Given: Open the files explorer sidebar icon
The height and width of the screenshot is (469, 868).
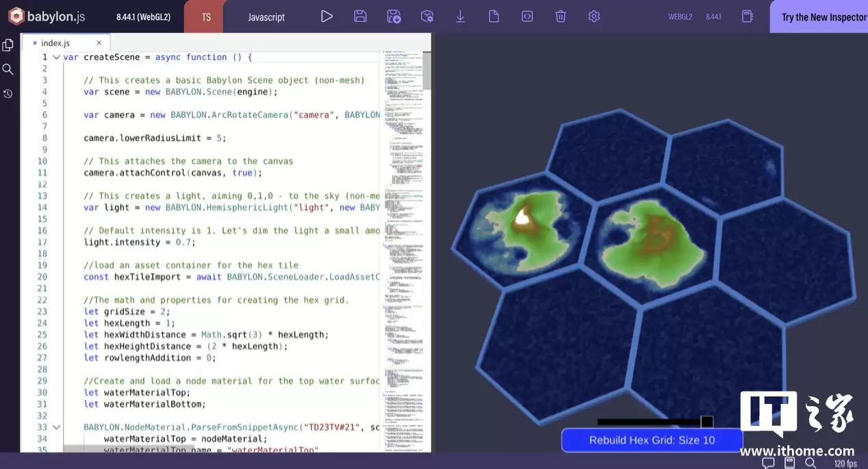Looking at the screenshot, I should [x=8, y=45].
